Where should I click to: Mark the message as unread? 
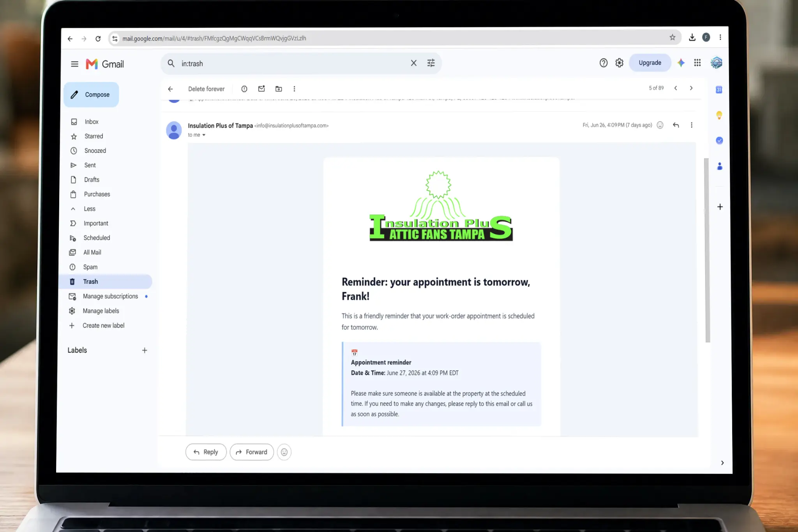(261, 89)
